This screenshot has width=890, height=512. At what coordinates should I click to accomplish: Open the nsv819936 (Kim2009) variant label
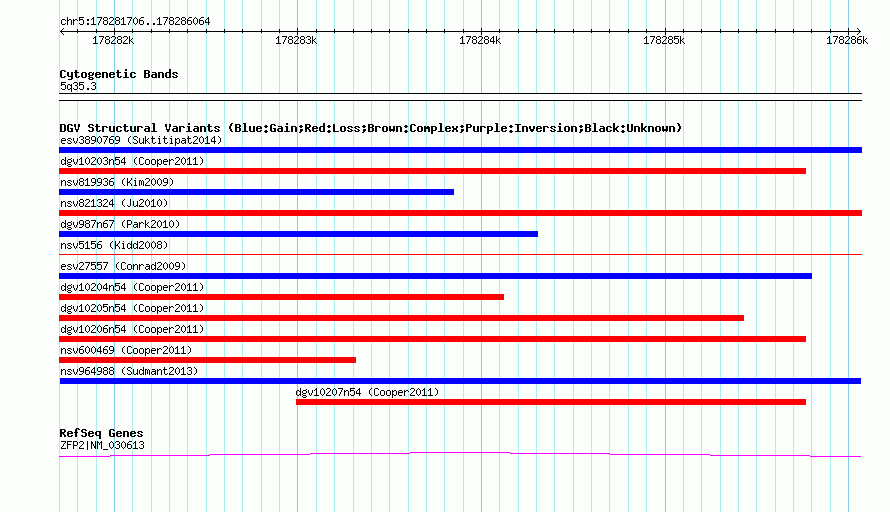[117, 182]
